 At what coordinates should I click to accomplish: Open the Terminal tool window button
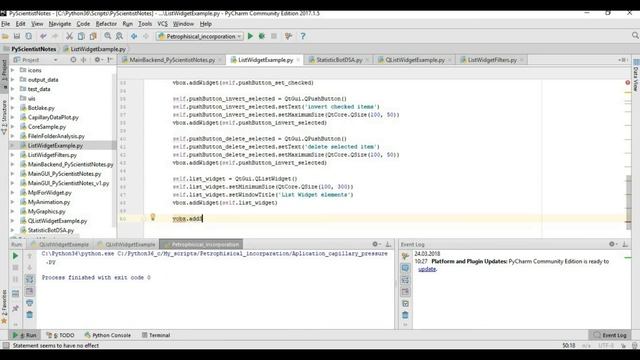pyautogui.click(x=156, y=335)
